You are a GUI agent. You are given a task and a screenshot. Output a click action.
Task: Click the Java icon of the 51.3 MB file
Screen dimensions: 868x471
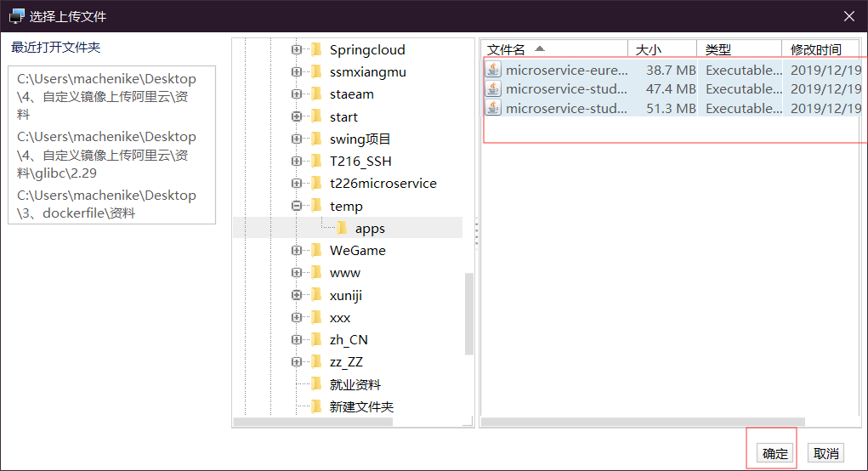point(493,108)
